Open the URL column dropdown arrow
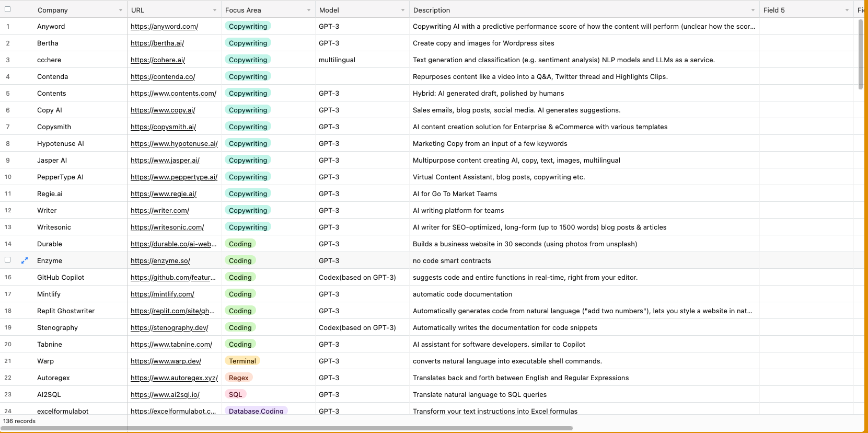This screenshot has height=433, width=868. [215, 10]
